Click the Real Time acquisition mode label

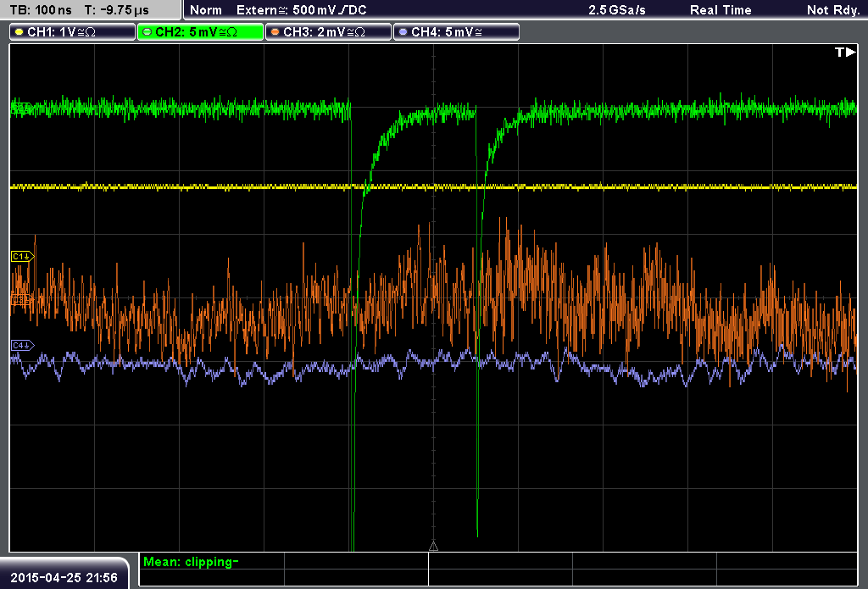click(721, 10)
